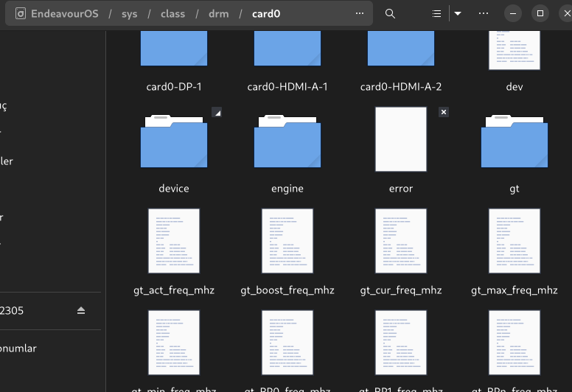Go to class folder in path bar

[173, 14]
